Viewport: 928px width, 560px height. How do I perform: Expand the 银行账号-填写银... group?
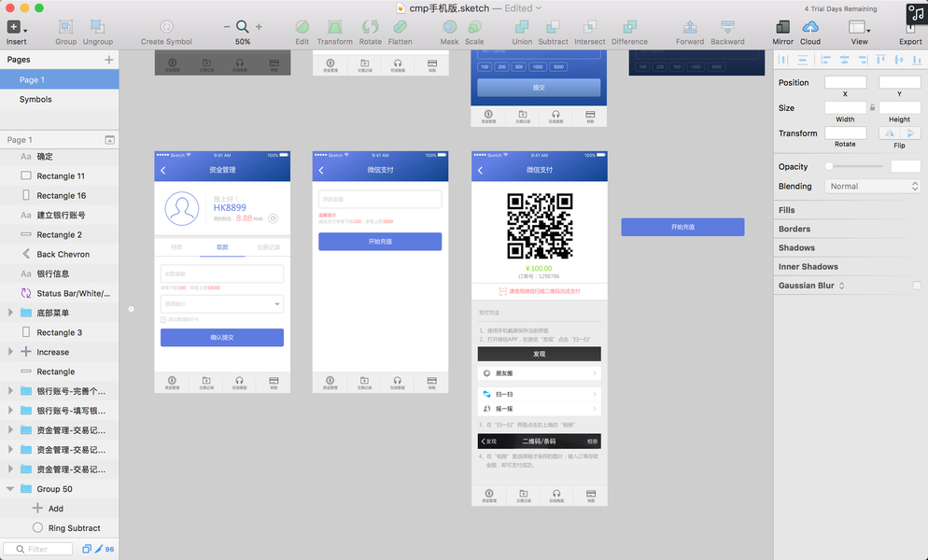coord(10,411)
